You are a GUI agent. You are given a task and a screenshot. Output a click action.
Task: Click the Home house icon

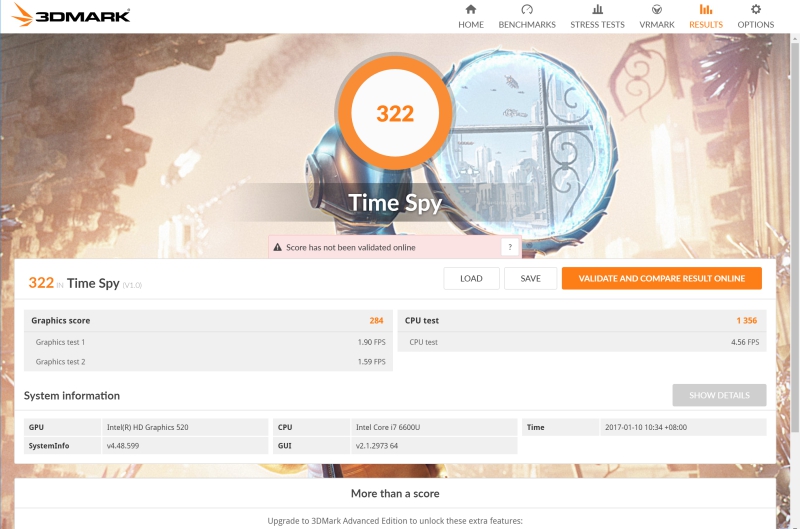point(471,9)
